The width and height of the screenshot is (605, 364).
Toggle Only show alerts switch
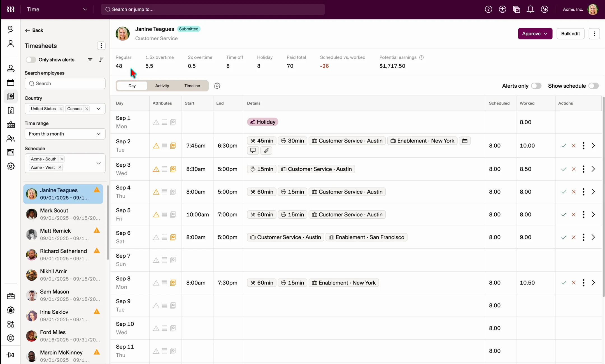pos(31,60)
